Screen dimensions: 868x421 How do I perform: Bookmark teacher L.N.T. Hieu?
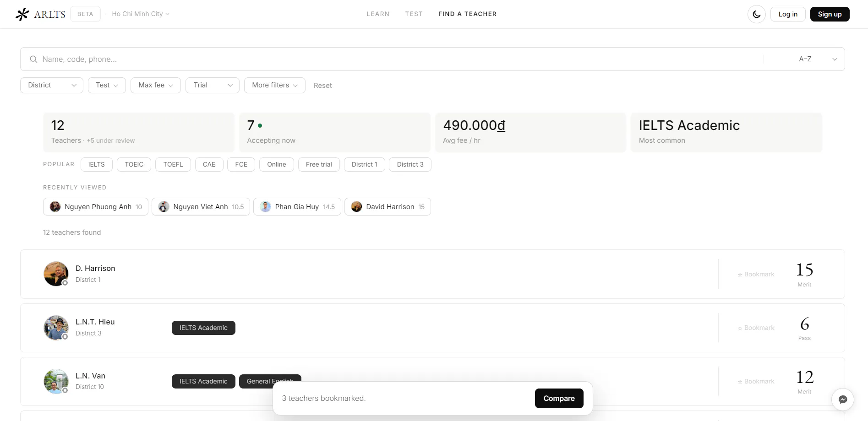(756, 328)
